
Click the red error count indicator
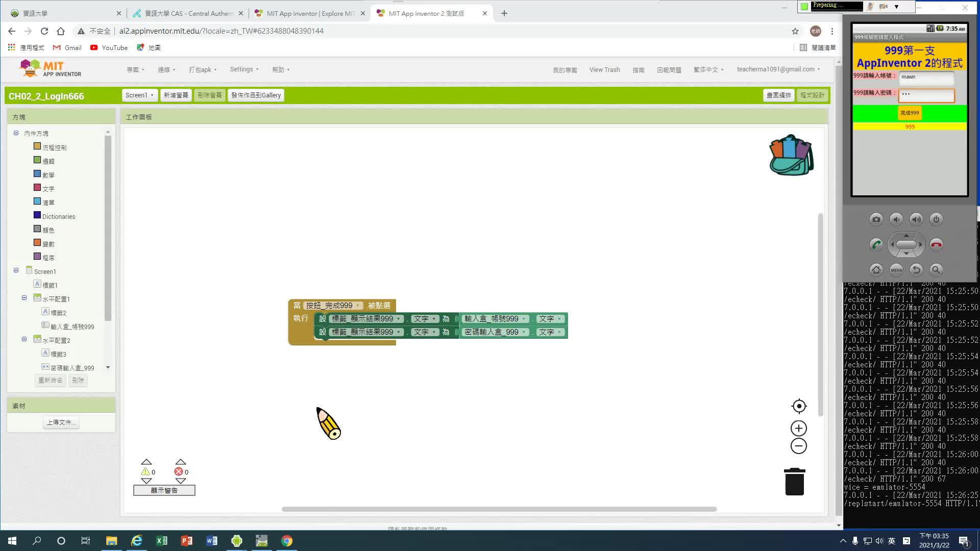[x=179, y=471]
